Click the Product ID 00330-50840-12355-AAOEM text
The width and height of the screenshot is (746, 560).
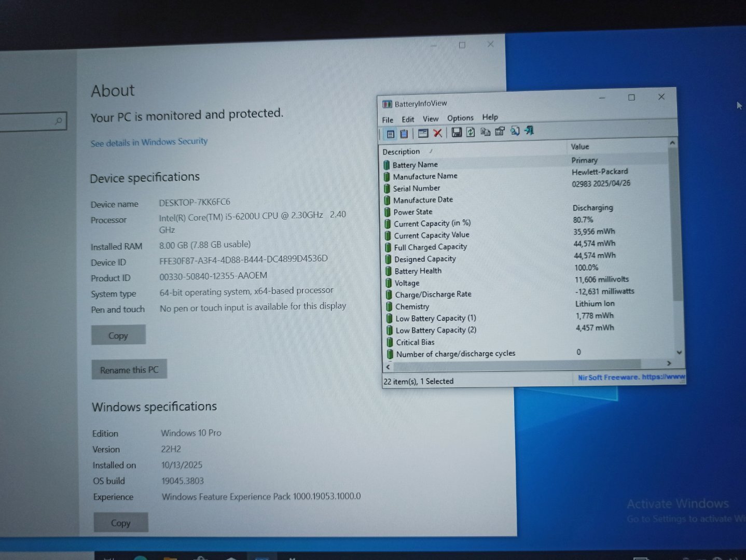pos(213,276)
